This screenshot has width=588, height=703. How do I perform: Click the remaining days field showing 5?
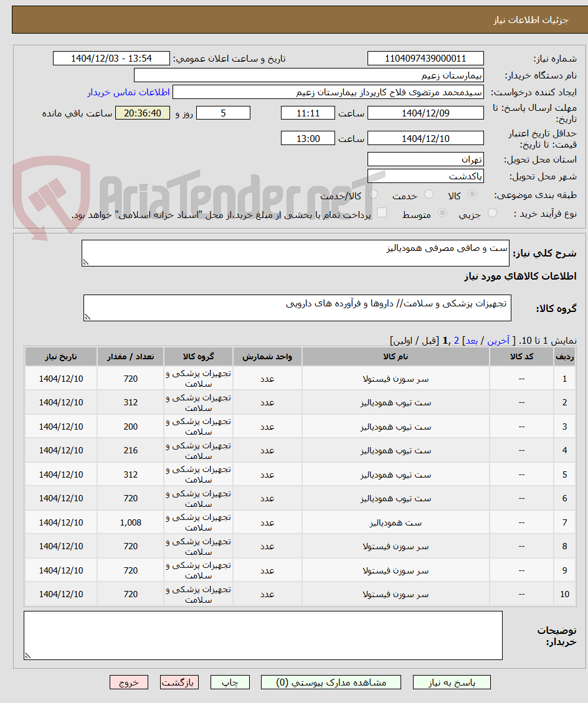click(x=223, y=113)
